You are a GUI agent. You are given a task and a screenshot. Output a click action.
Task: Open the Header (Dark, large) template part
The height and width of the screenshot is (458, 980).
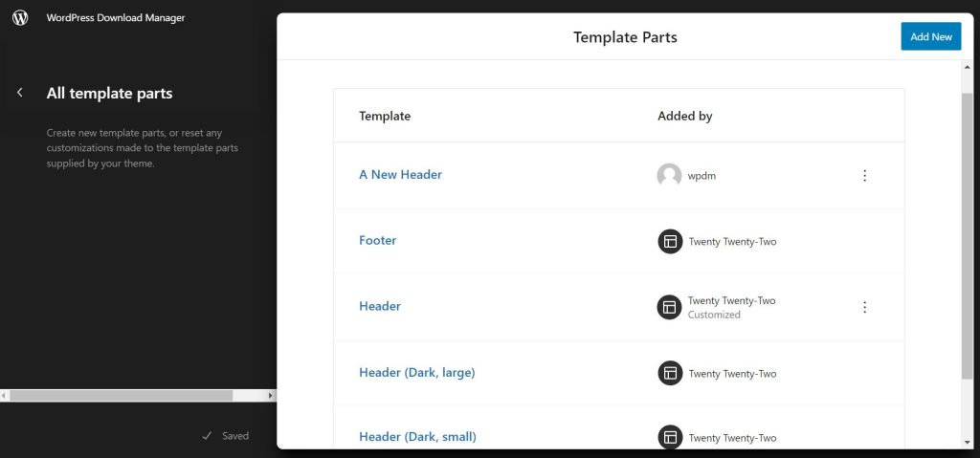coord(417,372)
